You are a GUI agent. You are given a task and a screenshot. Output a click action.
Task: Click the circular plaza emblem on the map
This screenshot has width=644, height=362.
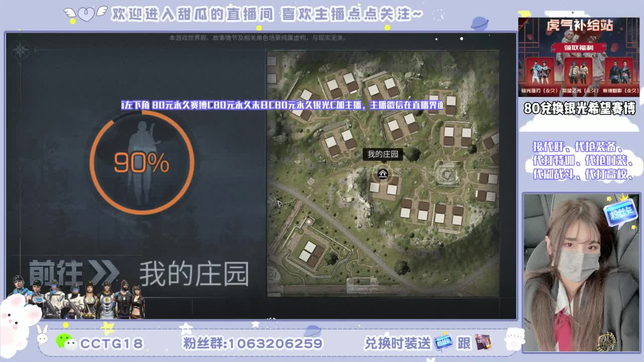click(x=446, y=174)
